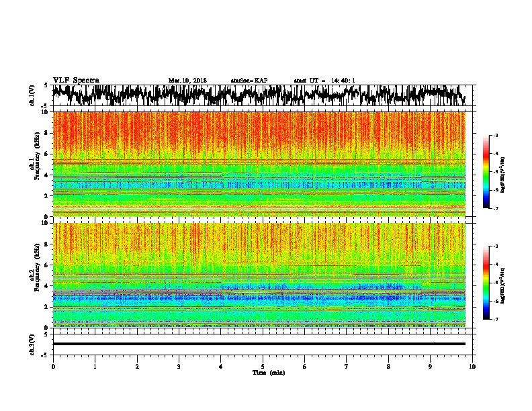This screenshot has width=532, height=411.
Task: Select the "Mar.10, 2018" date text
Action: [x=187, y=81]
